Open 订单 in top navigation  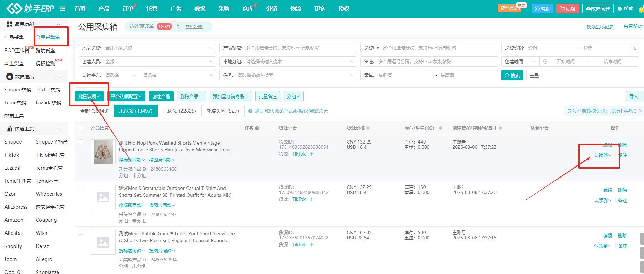pos(128,9)
